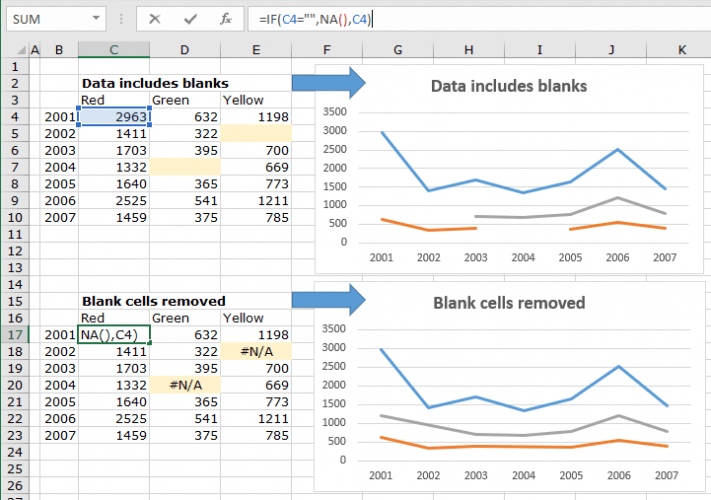
Task: Cancel the formula entry with the X icon
Action: (155, 19)
